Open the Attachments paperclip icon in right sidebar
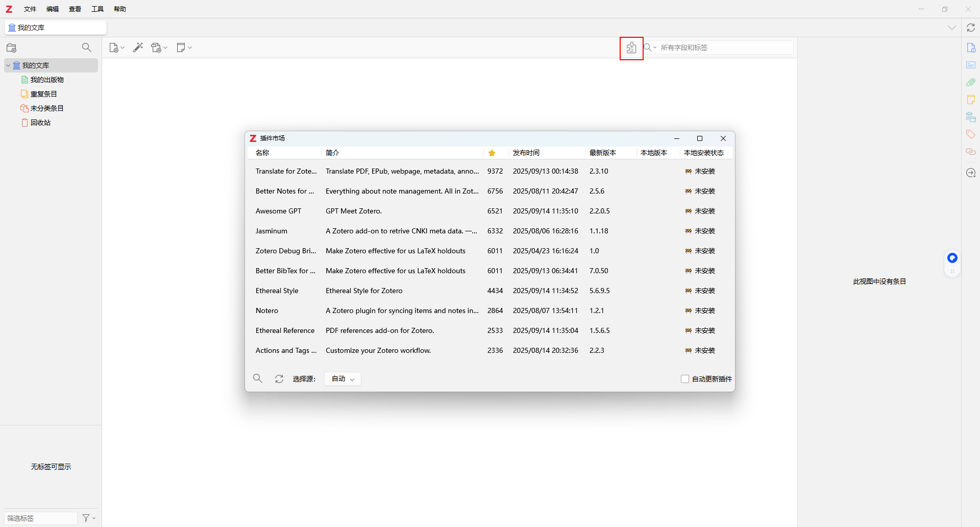Viewport: 980px width, 527px height. [971, 82]
